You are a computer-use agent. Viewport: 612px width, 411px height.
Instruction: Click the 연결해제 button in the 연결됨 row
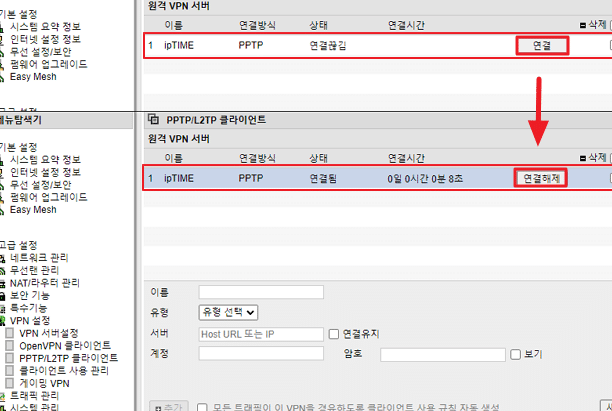click(541, 178)
